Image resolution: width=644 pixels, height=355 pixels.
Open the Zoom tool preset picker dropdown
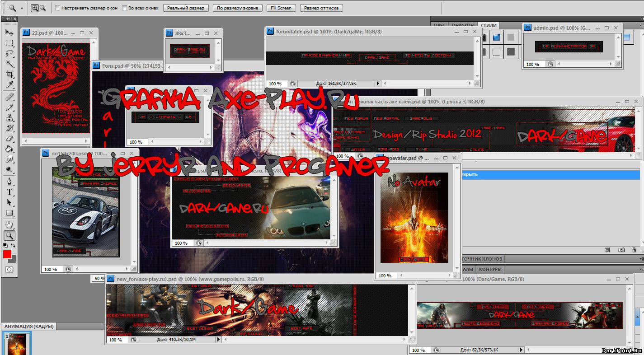click(22, 8)
